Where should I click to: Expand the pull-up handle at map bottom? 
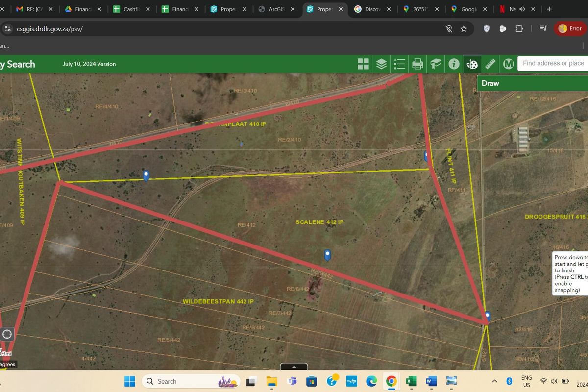point(294,367)
